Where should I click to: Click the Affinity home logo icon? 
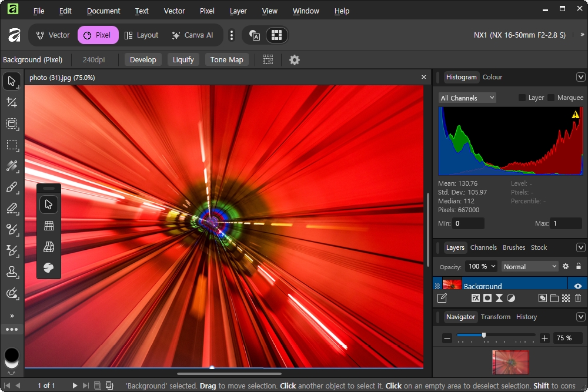tap(14, 35)
